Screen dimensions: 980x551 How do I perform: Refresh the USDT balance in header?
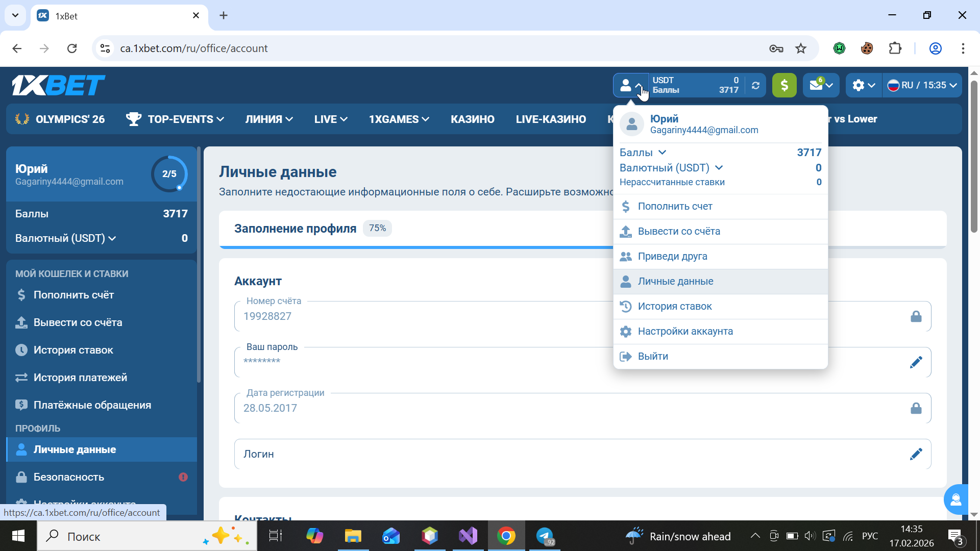755,85
